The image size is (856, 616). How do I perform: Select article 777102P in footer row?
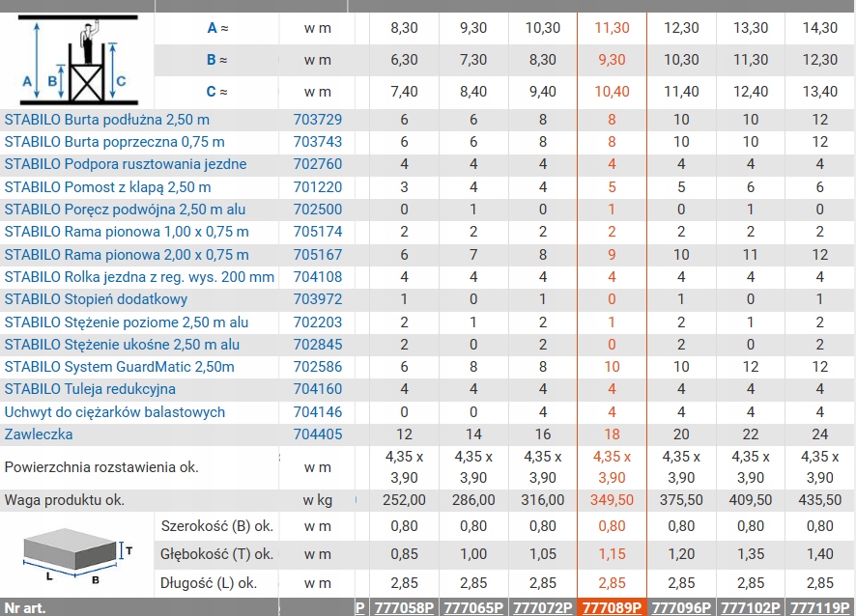coord(751,608)
